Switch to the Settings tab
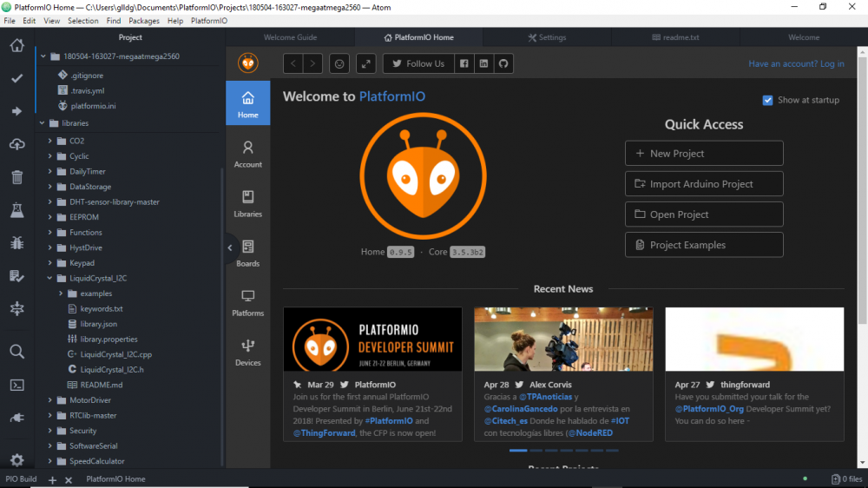The image size is (868, 488). coord(547,37)
